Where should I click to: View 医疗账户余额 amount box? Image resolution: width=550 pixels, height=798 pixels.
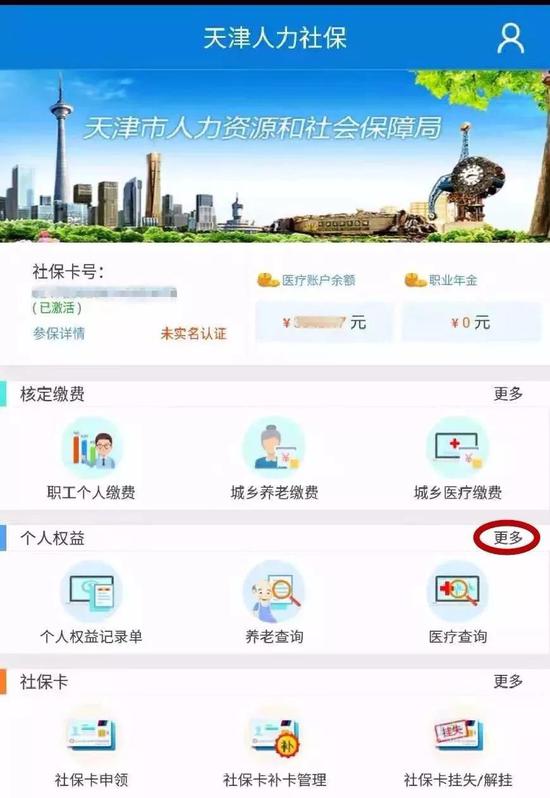(x=325, y=322)
